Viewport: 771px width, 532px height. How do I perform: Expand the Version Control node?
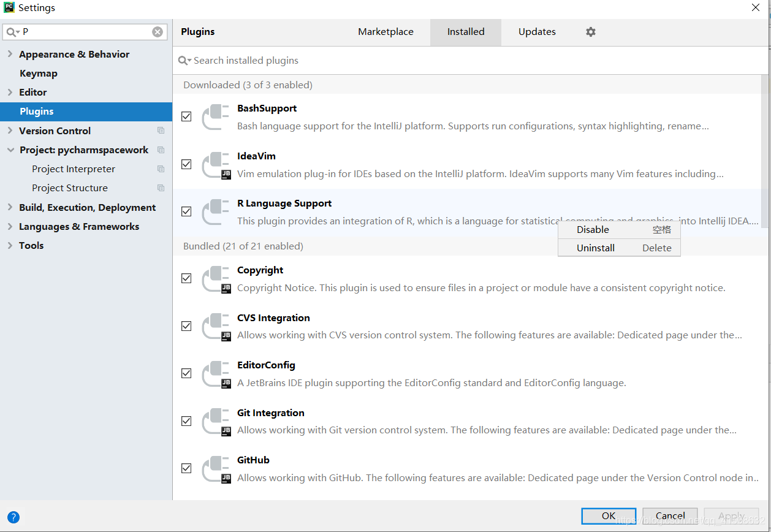tap(10, 131)
